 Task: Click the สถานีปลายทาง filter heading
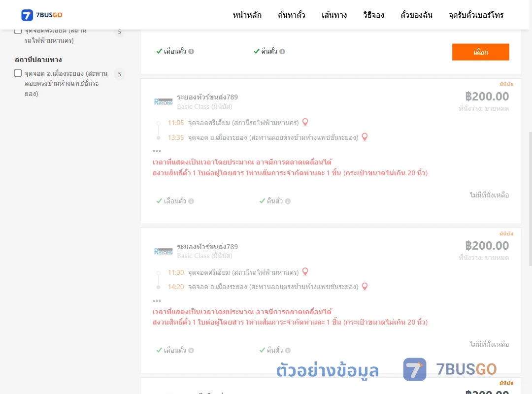click(38, 60)
